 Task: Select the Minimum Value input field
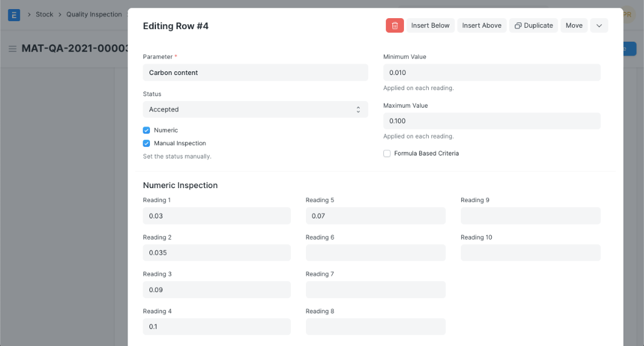pyautogui.click(x=491, y=73)
